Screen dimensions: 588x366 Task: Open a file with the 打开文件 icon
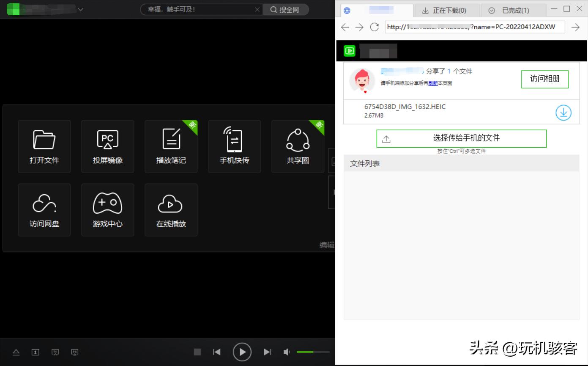click(x=44, y=146)
